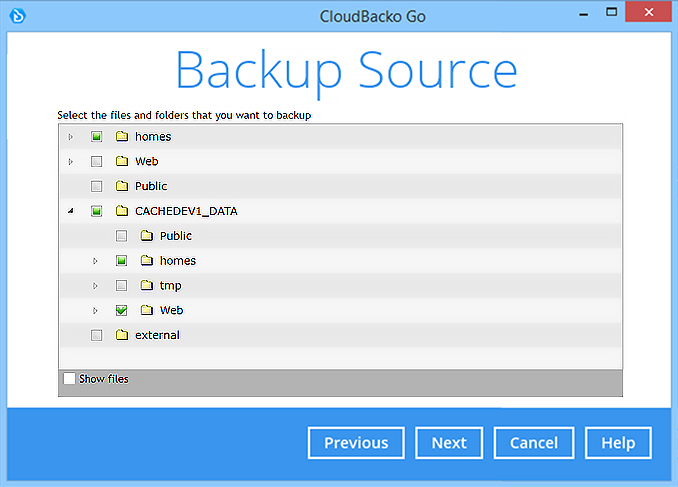Viewport: 678px width, 487px height.
Task: Click the CloudBacko logo icon in title bar
Action: tap(18, 16)
